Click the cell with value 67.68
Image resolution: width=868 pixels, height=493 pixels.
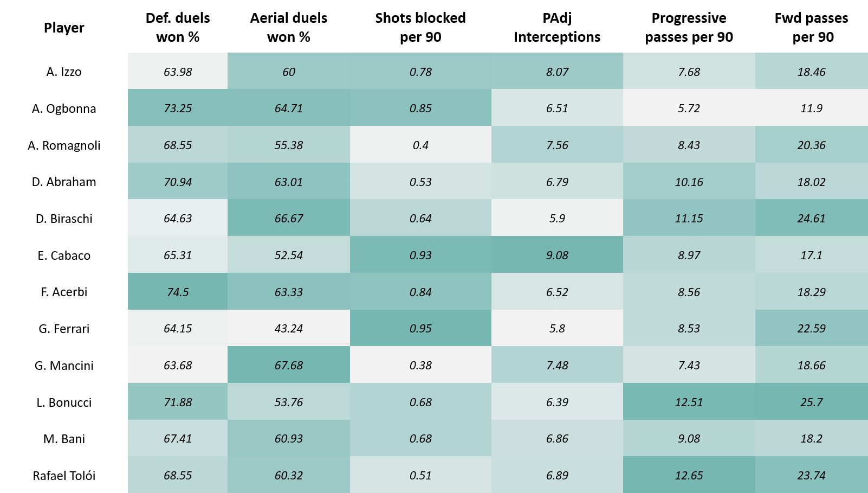click(x=288, y=365)
